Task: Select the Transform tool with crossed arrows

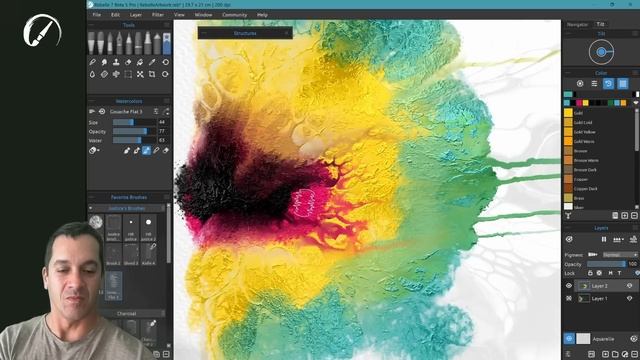Action: tap(140, 74)
